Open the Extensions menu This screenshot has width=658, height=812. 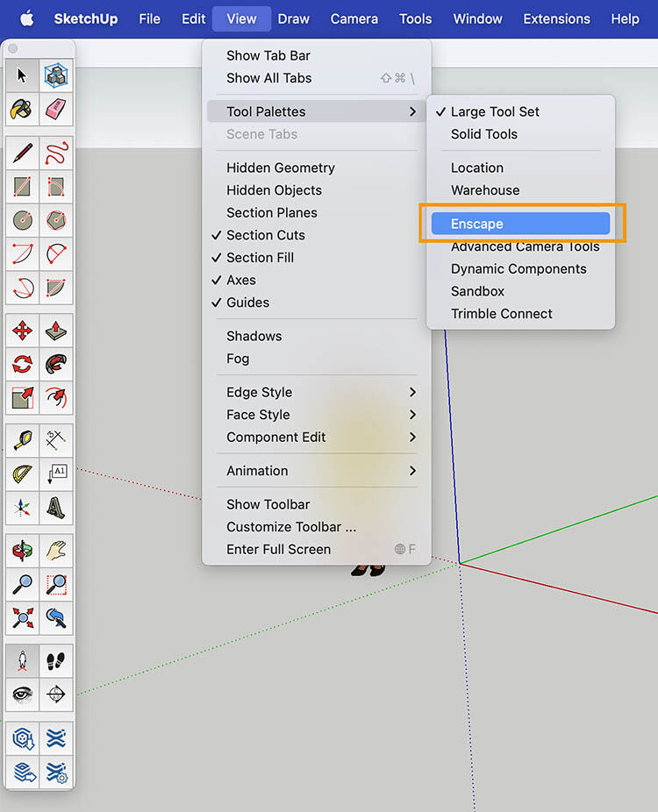[556, 19]
